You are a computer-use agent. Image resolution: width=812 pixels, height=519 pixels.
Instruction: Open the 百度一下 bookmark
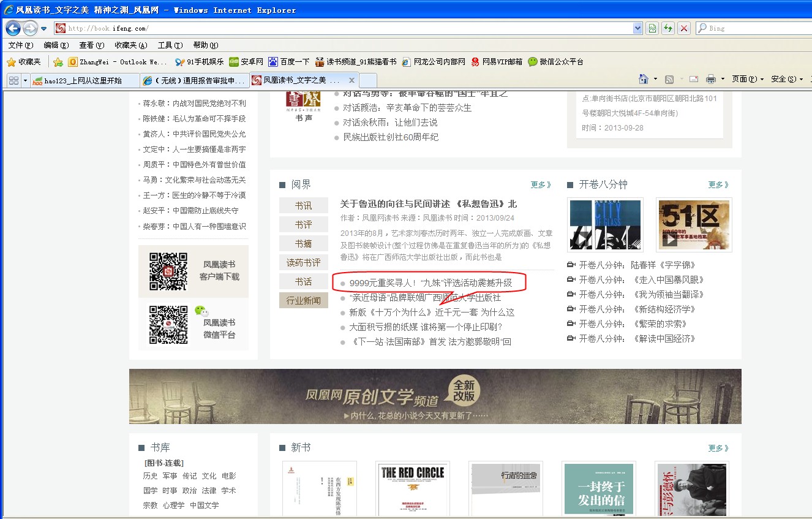pyautogui.click(x=289, y=62)
